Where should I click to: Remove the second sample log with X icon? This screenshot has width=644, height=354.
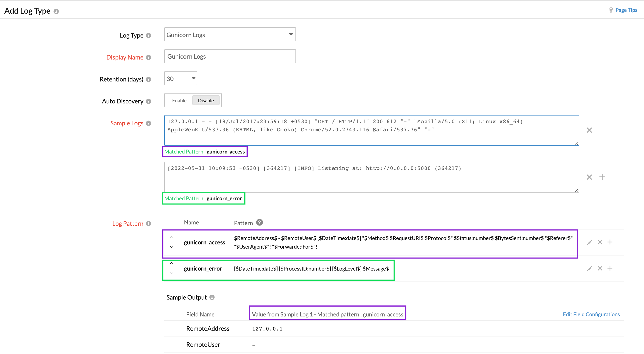(x=589, y=177)
